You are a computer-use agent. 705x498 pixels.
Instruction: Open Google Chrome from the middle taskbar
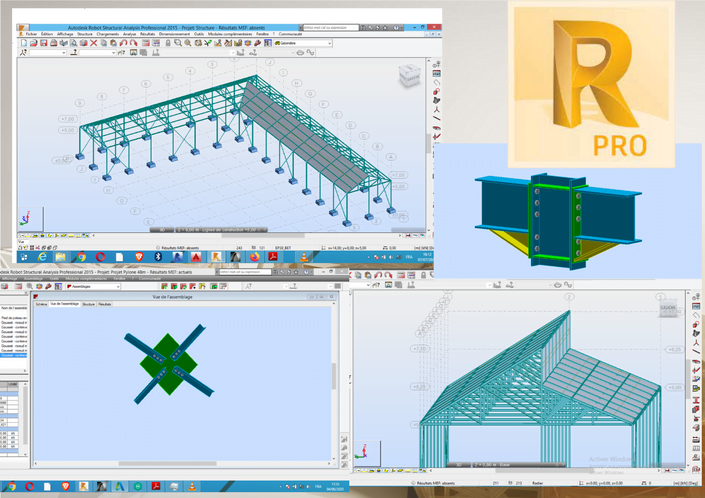(x=81, y=257)
